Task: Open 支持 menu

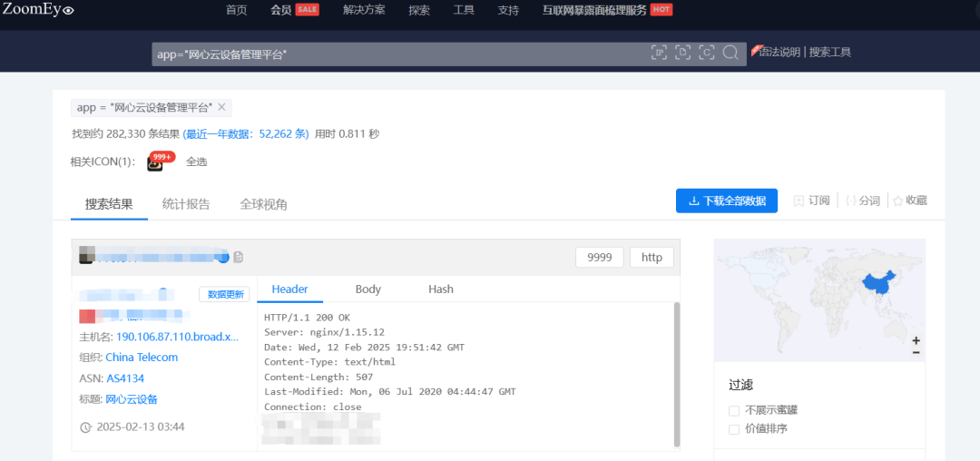Action: [x=508, y=10]
